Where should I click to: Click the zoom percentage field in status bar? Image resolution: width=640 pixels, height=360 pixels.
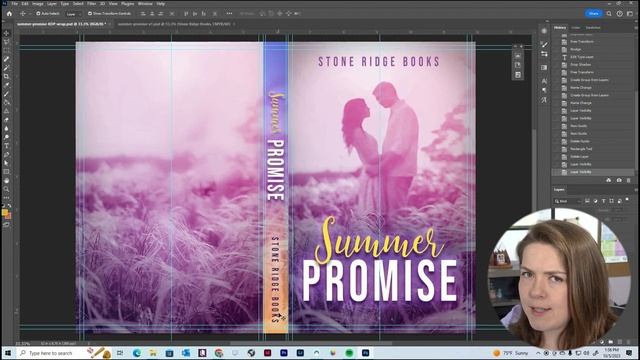tap(23, 344)
